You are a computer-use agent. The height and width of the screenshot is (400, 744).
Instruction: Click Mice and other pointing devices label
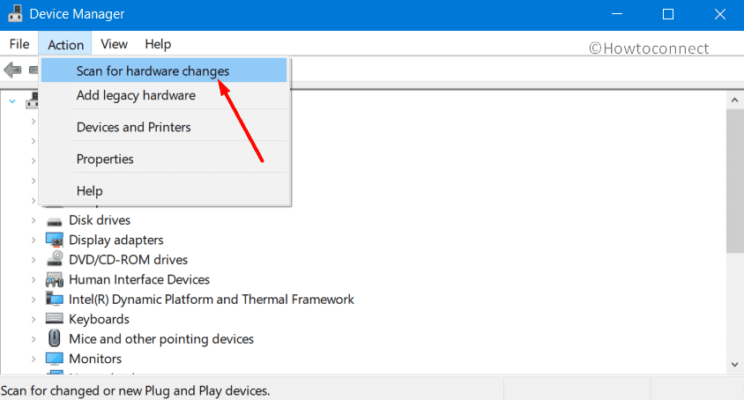point(161,339)
